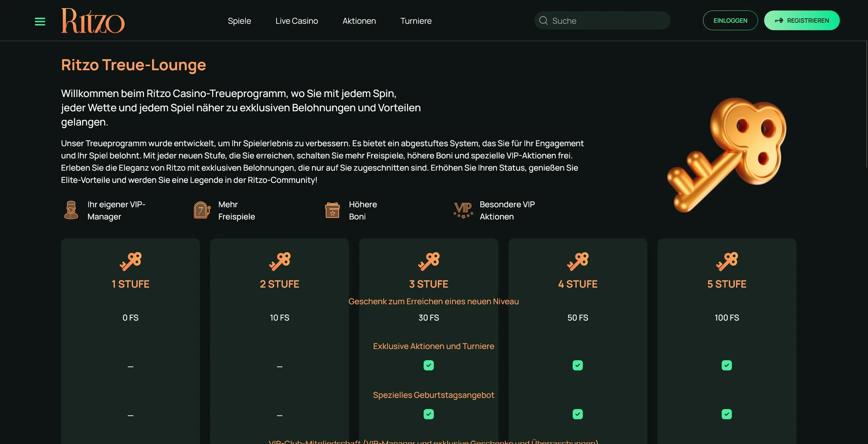Screen dimensions: 868x444
Task: Click 'Spezielles Geburtstagsangebot' label
Action: pos(433,395)
